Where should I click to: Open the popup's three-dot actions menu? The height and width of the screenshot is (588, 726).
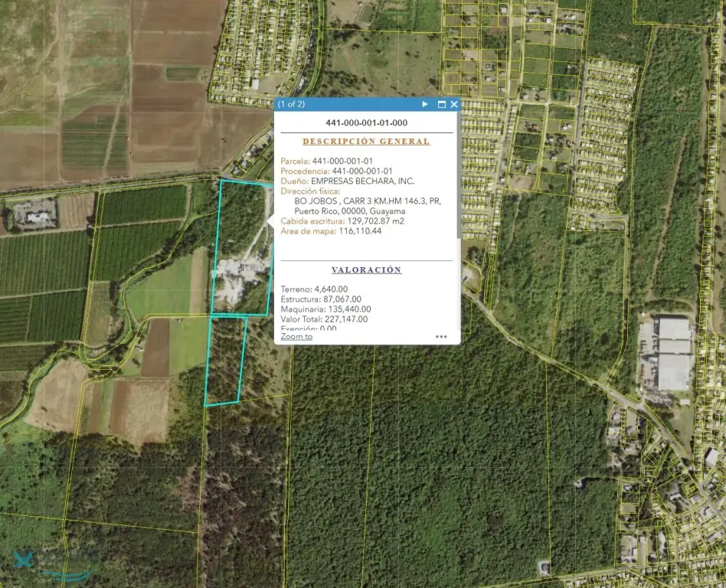[x=441, y=336]
